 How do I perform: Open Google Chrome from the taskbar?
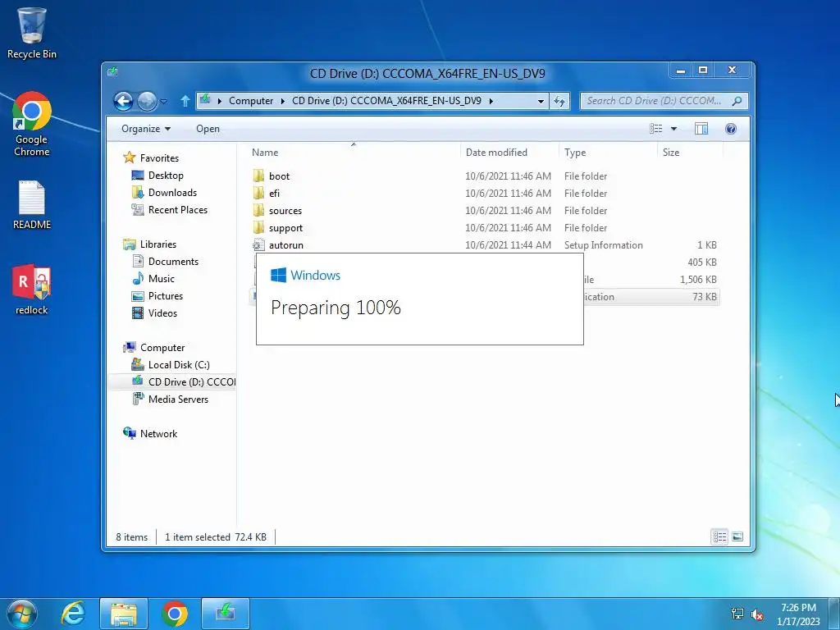pos(175,614)
